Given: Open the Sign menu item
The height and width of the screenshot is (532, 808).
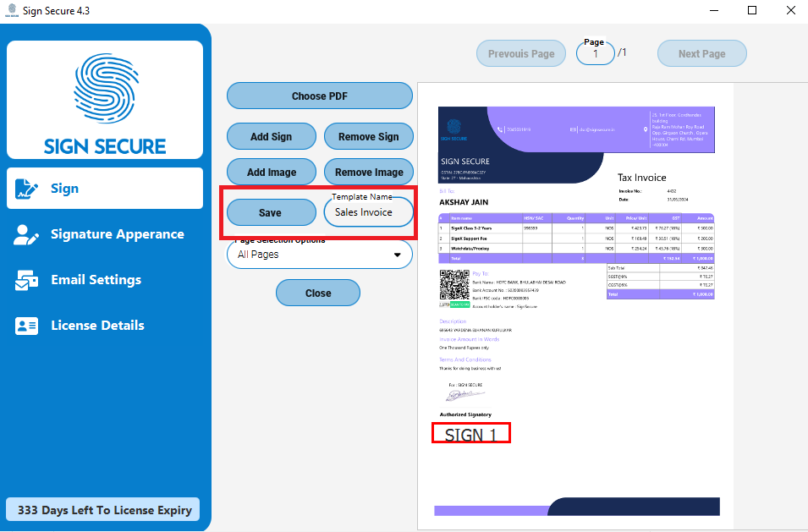Looking at the screenshot, I should [x=105, y=188].
